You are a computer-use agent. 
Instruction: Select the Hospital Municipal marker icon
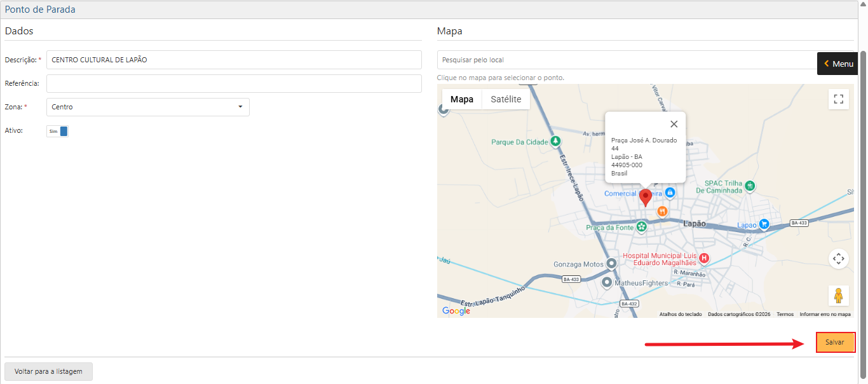(x=704, y=257)
